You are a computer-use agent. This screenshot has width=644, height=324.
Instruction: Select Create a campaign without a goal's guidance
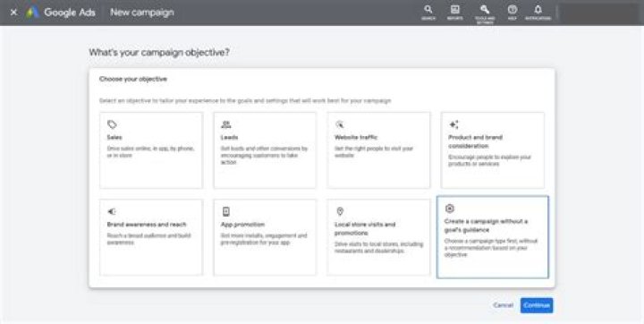coord(493,237)
